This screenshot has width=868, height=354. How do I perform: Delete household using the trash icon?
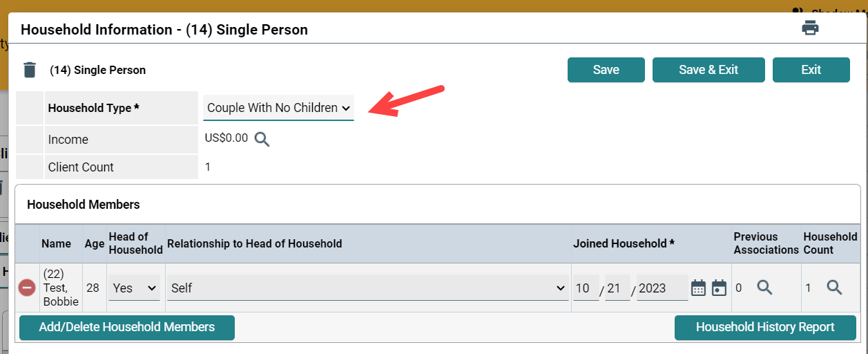[30, 70]
